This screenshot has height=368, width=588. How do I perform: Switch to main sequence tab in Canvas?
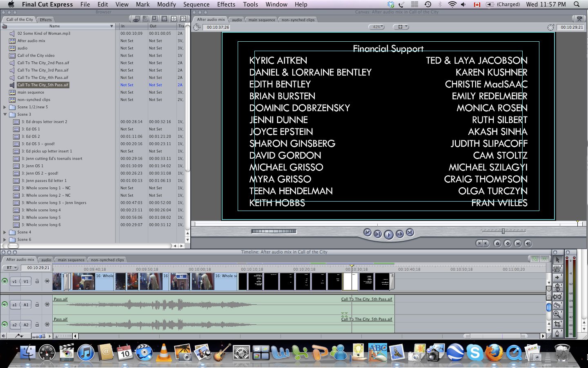[262, 20]
